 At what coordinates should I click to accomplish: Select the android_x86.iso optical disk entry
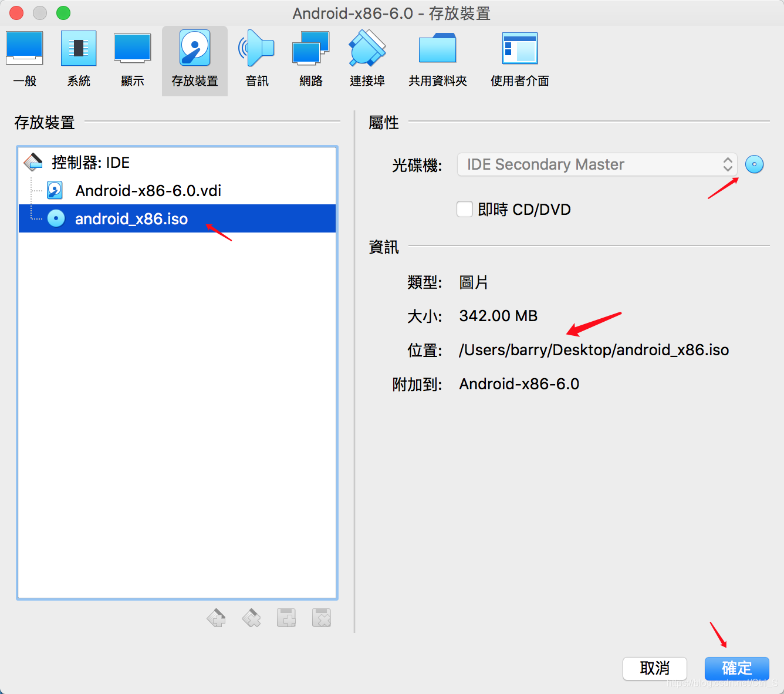point(177,218)
